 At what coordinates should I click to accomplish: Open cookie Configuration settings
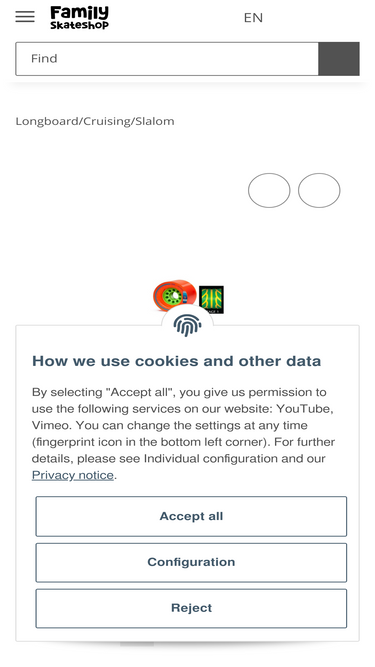pyautogui.click(x=191, y=562)
